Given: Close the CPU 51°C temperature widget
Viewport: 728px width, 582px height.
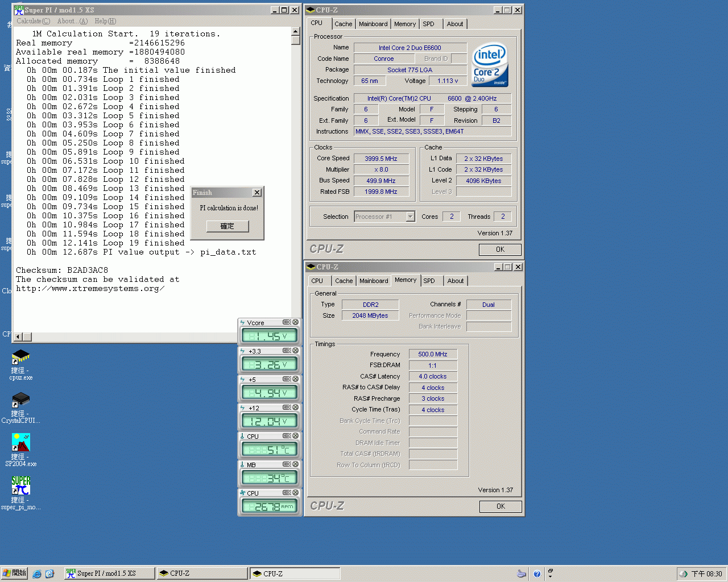Looking at the screenshot, I should (295, 436).
